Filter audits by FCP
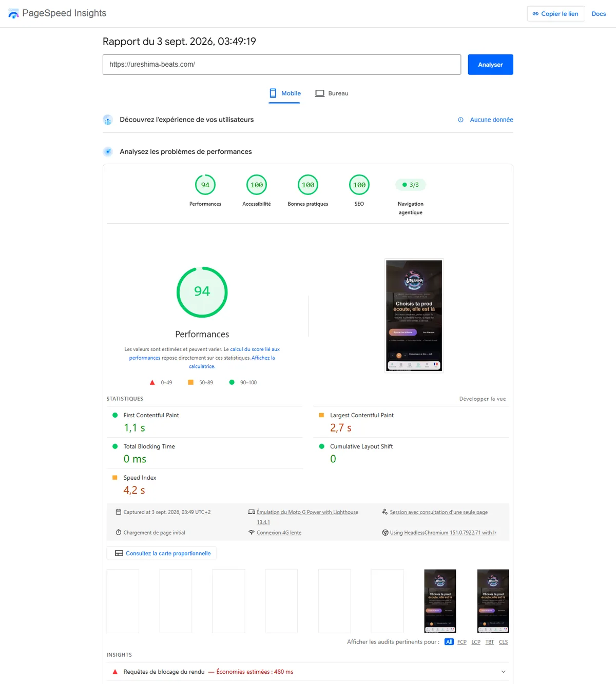 pyautogui.click(x=462, y=642)
